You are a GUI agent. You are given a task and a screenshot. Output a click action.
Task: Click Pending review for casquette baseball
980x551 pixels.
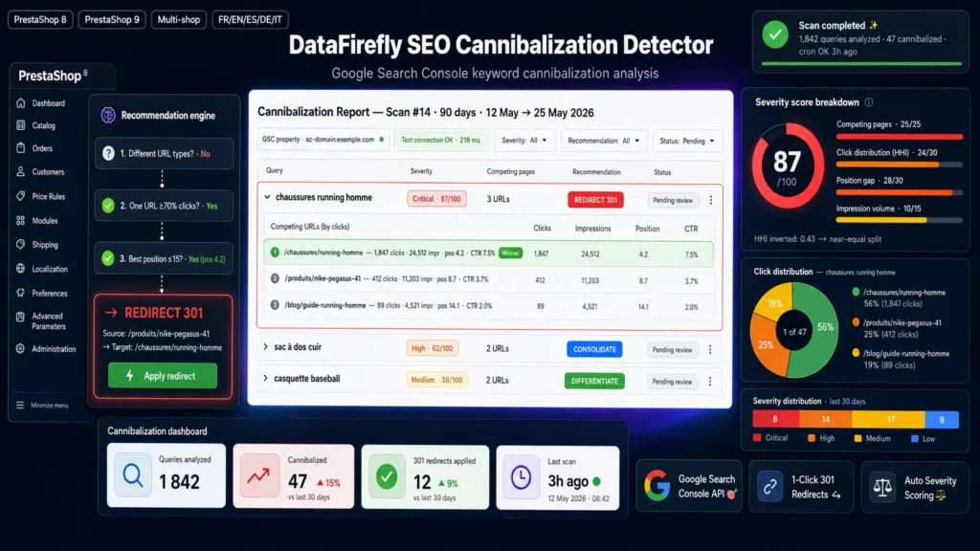pyautogui.click(x=672, y=382)
